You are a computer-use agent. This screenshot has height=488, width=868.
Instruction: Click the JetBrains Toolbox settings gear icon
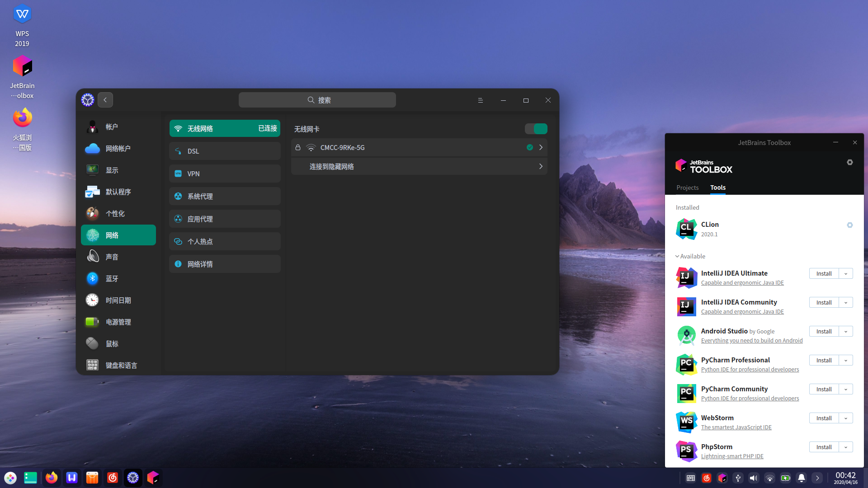(850, 162)
